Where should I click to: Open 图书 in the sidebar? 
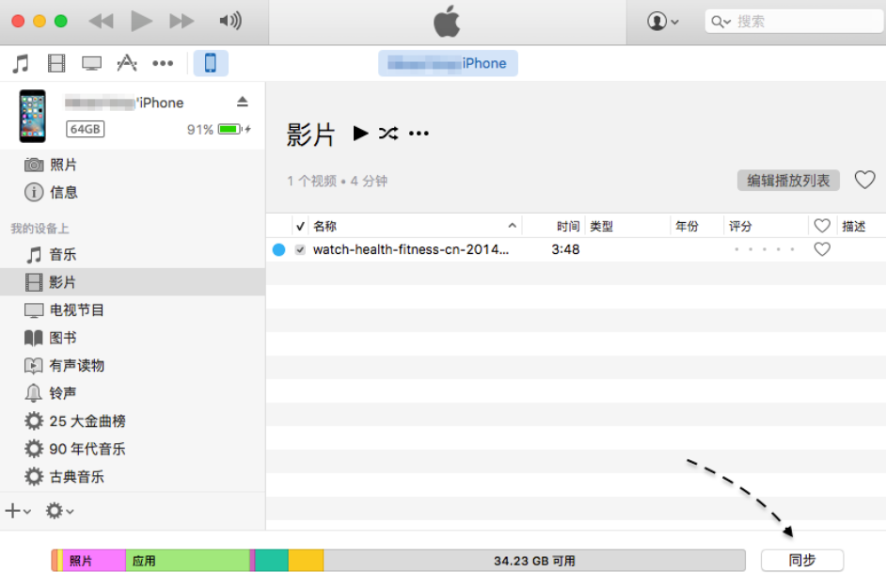pyautogui.click(x=62, y=338)
